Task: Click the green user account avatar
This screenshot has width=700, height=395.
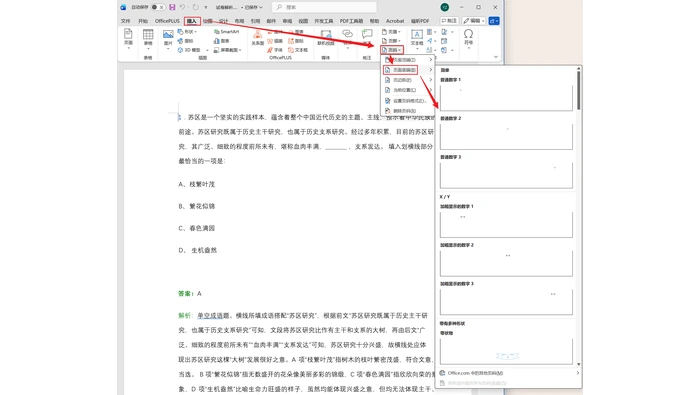Action: click(445, 7)
